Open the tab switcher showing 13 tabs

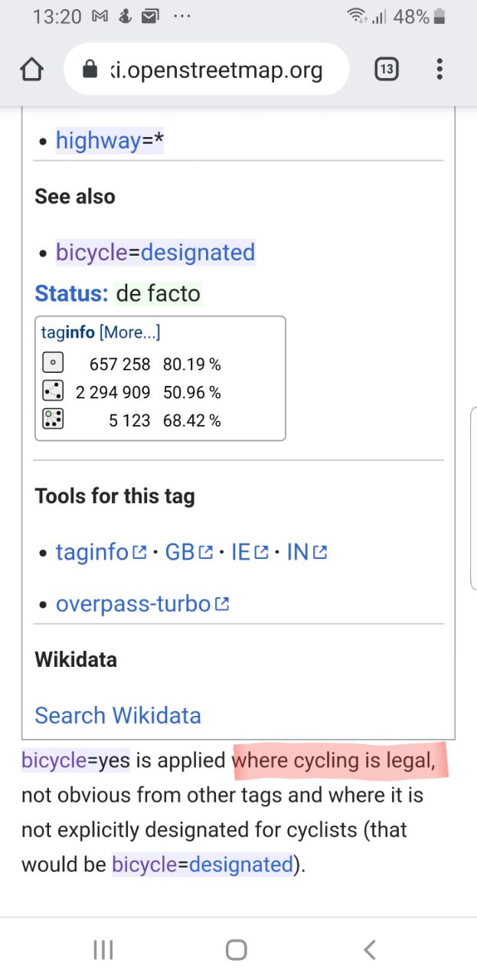click(387, 70)
